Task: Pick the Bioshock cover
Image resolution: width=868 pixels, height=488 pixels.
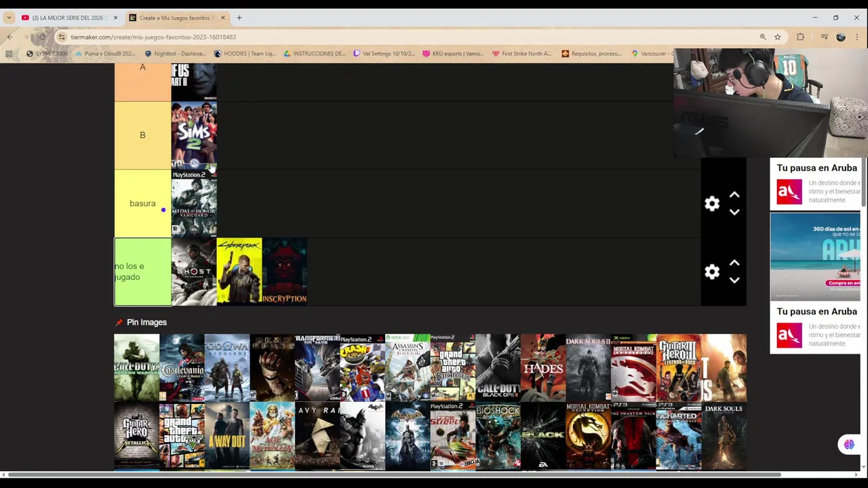Action: (498, 436)
